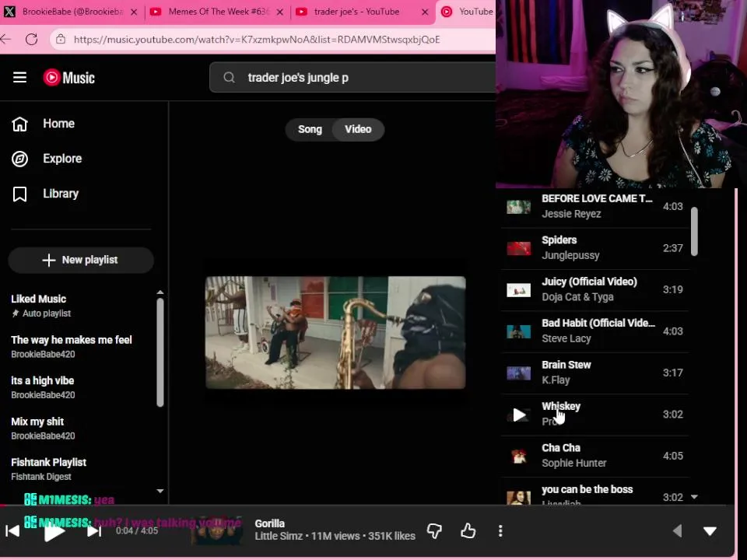Click the search magnifier icon

[229, 77]
